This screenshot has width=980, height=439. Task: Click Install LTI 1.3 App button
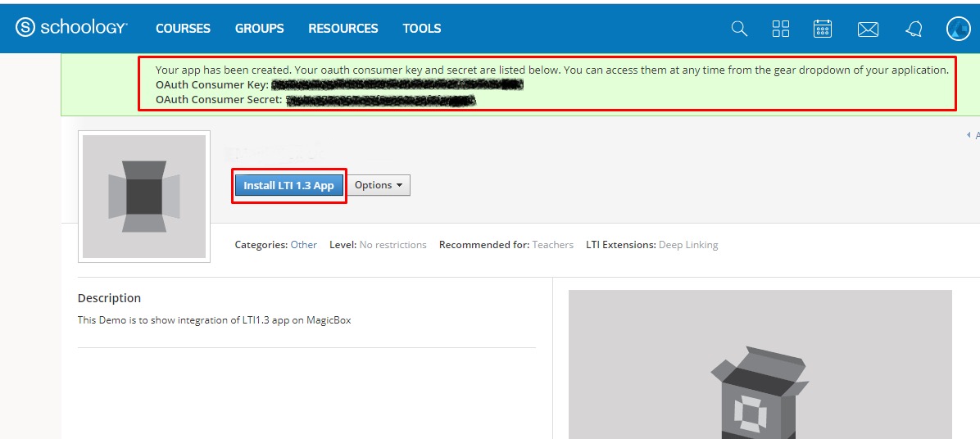[x=289, y=185]
